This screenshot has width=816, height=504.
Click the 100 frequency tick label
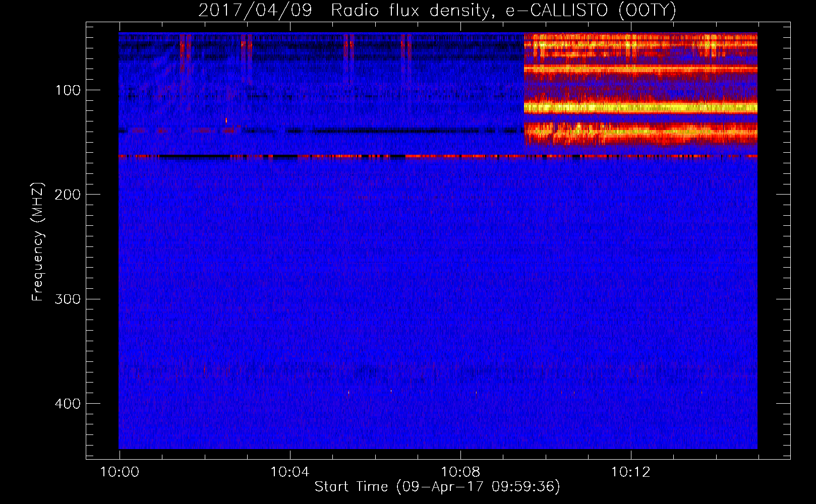(68, 90)
